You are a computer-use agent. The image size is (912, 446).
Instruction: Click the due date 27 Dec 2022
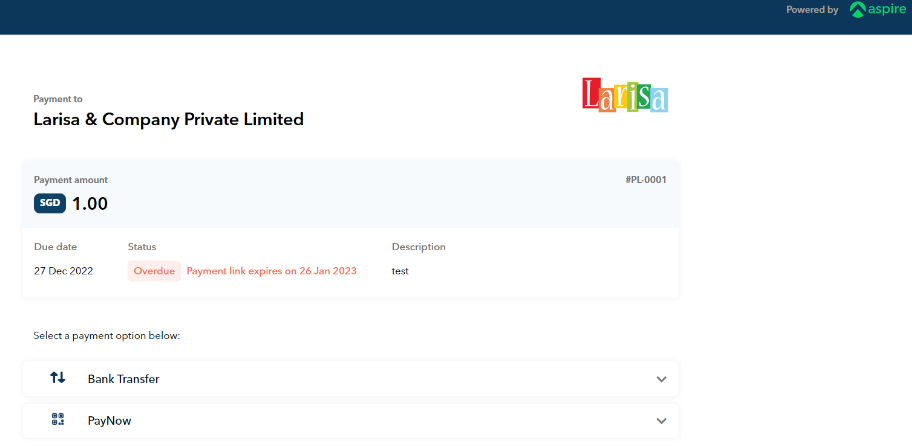[63, 271]
